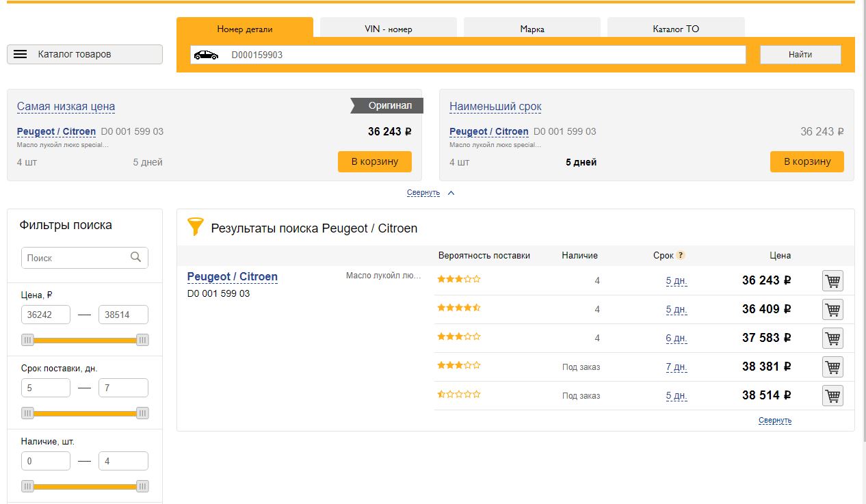866x504 pixels.
Task: Open the Самая низкая цена link
Action: pyautogui.click(x=66, y=107)
